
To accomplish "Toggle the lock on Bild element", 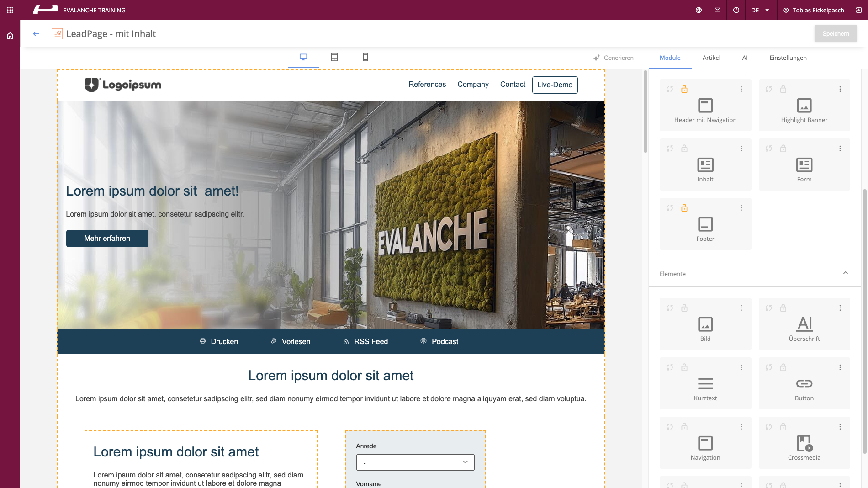I will pyautogui.click(x=684, y=308).
